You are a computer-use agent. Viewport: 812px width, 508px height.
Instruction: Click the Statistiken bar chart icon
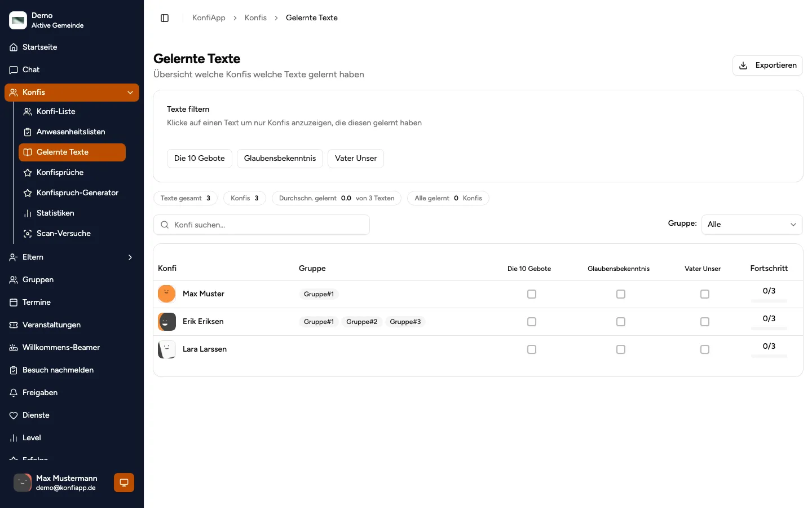tap(28, 213)
